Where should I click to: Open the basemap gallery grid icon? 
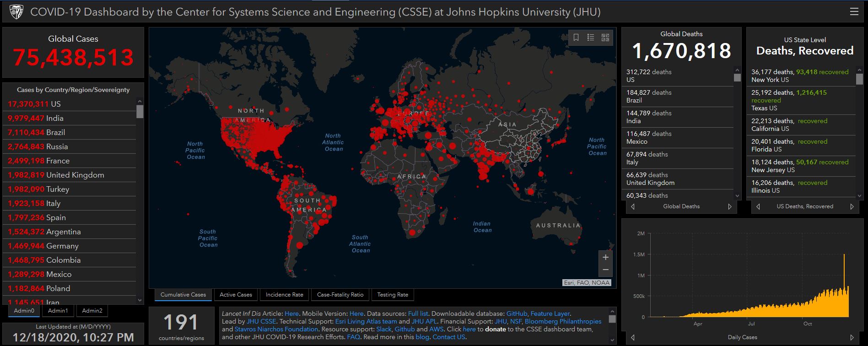coord(605,38)
